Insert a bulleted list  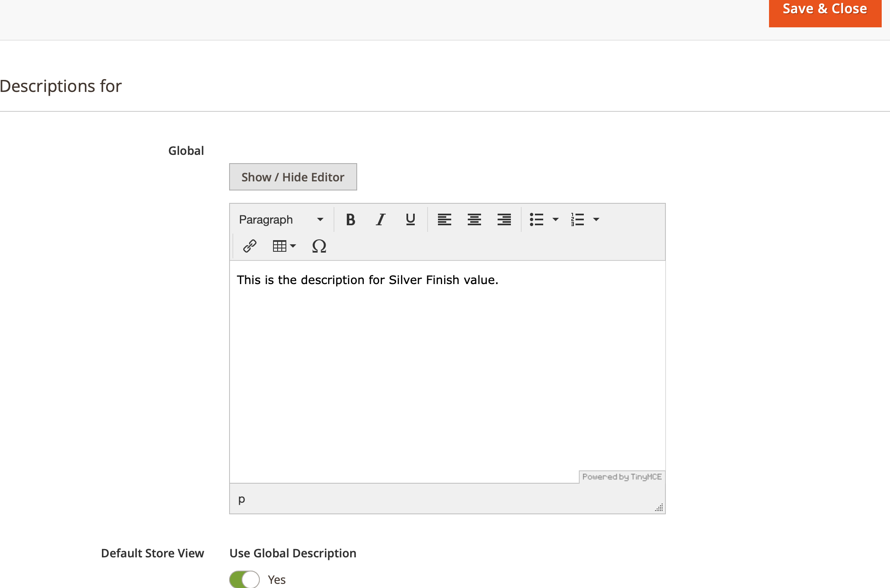coord(537,219)
